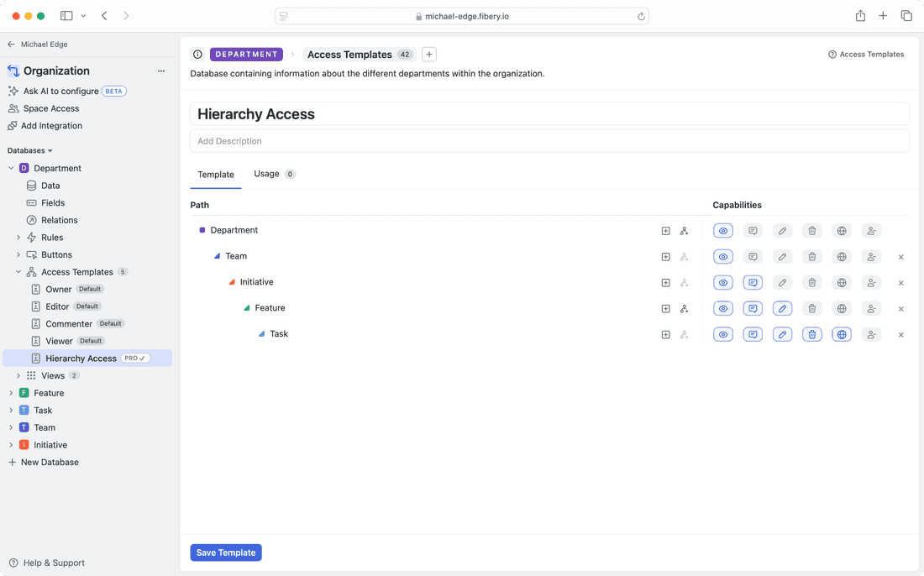The height and width of the screenshot is (576, 924).
Task: Click the info icon beside the Department breadcrumb
Action: click(197, 54)
